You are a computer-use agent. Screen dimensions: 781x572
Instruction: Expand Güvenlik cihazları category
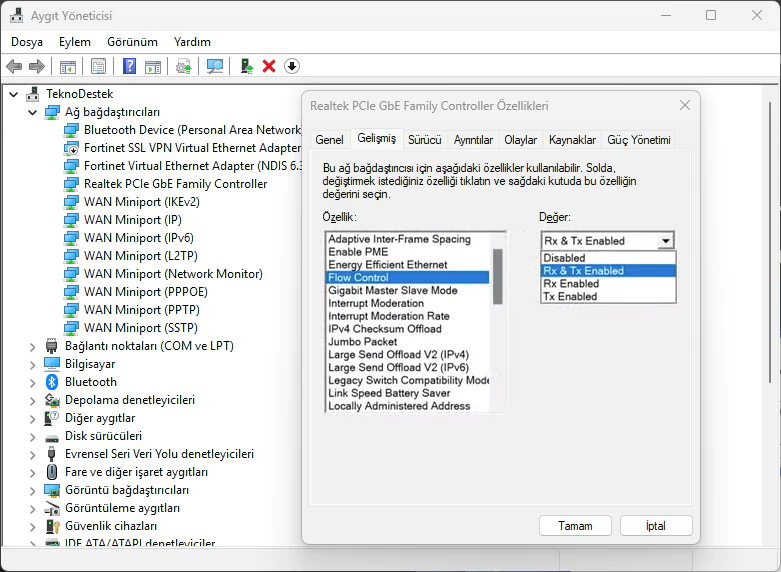(33, 526)
